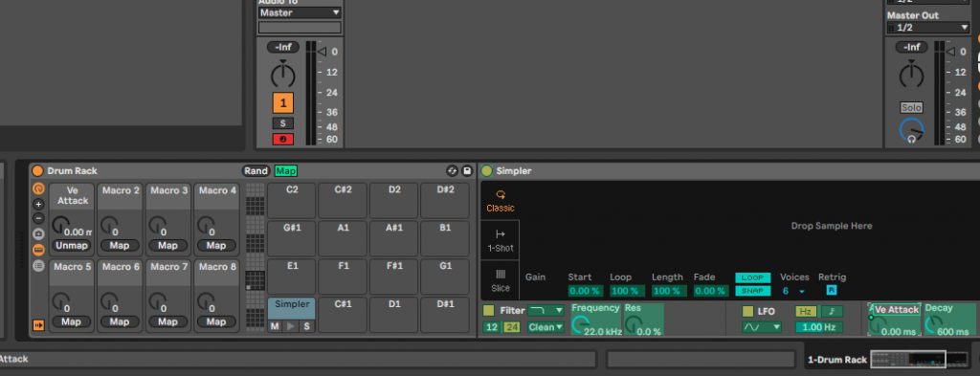Set LFO rate mode to Hz
Viewport: 980px width, 376px height.
[806, 311]
